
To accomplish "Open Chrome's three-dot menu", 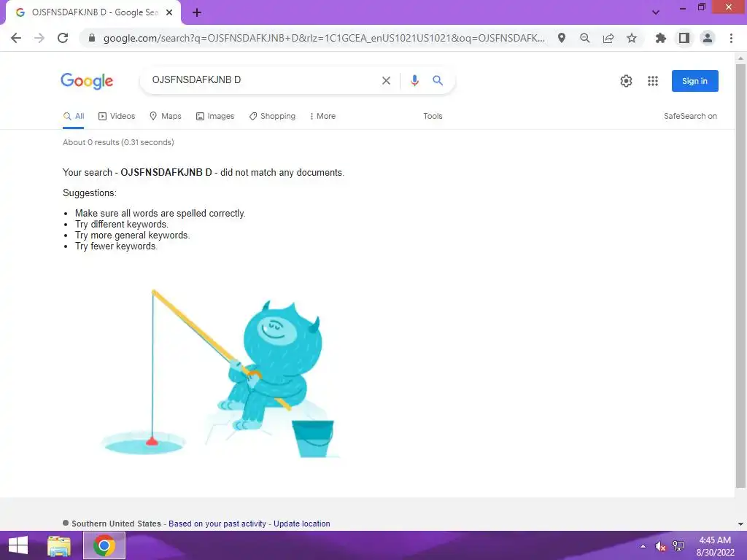I will point(731,38).
